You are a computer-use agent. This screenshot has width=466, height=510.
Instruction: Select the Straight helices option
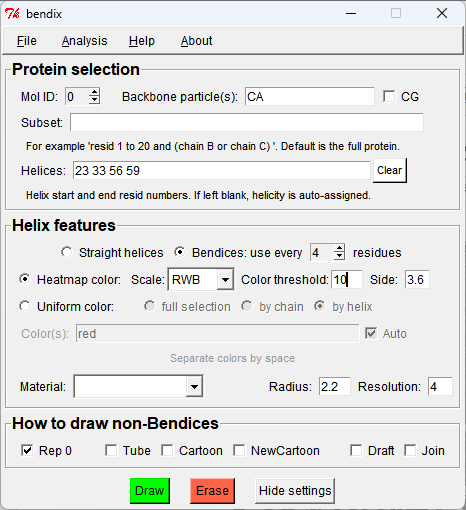[x=67, y=252]
